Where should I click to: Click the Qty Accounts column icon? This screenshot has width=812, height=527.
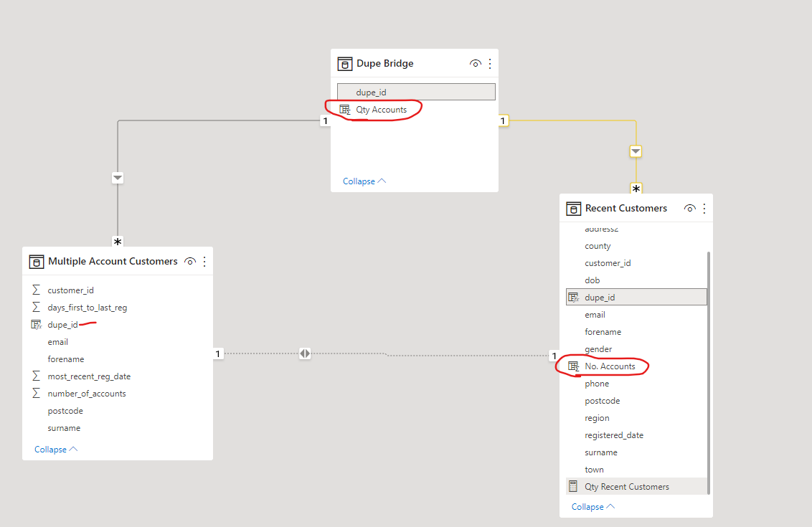(345, 110)
